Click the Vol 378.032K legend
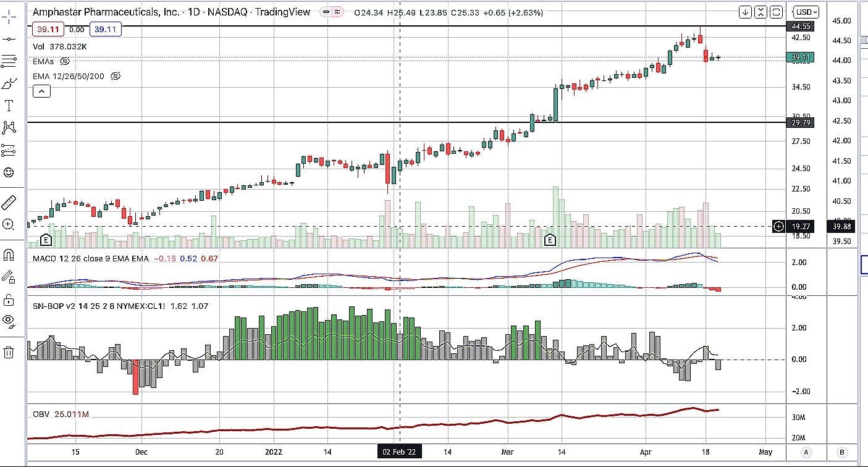The height and width of the screenshot is (467, 868). (60, 46)
